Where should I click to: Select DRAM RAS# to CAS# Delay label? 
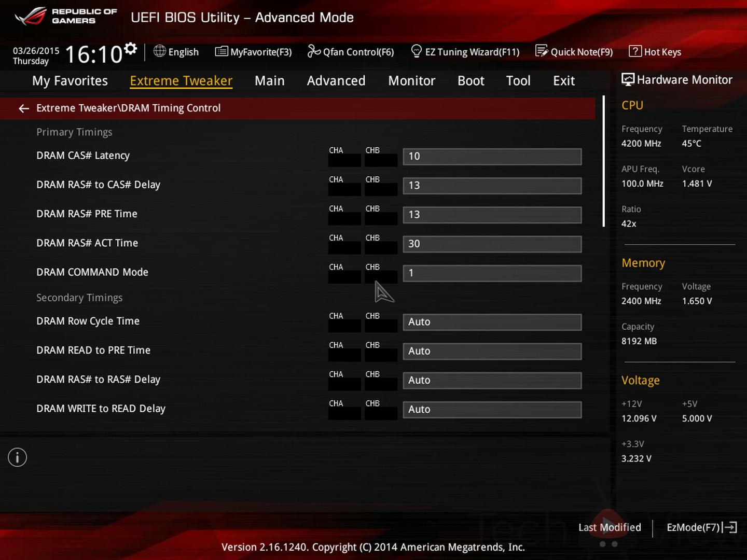(x=99, y=185)
